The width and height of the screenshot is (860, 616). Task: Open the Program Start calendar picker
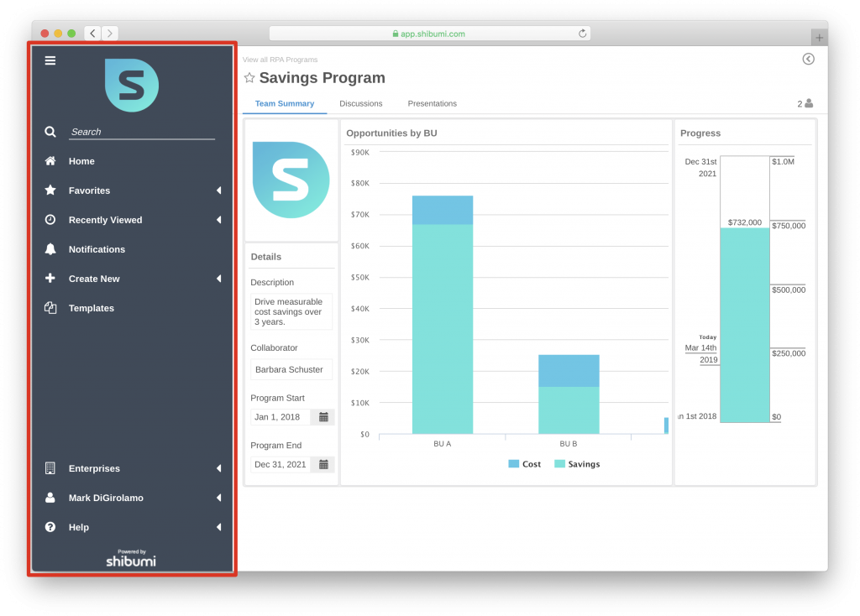(323, 417)
